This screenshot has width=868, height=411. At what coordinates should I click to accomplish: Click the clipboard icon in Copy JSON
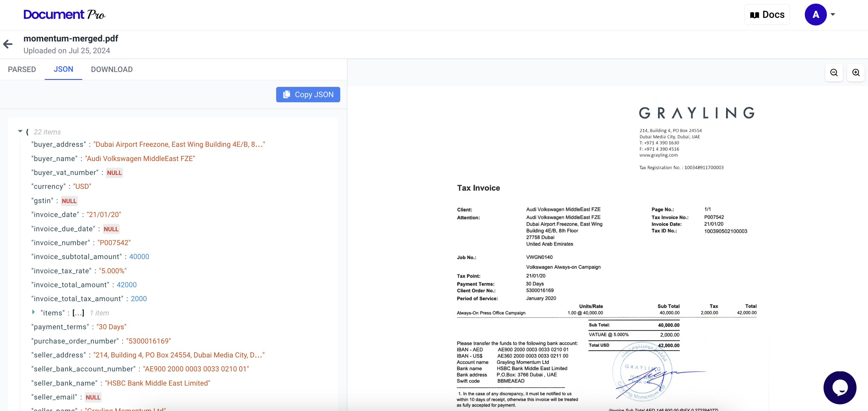point(286,94)
